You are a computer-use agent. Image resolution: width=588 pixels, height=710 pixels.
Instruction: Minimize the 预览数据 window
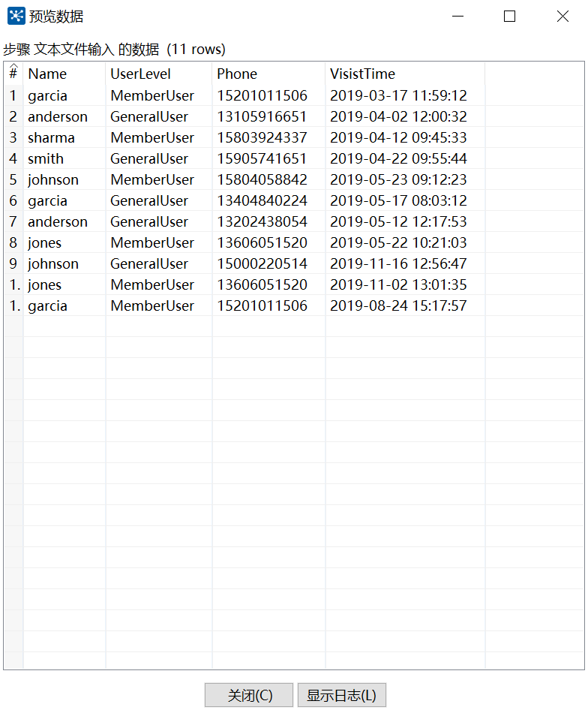point(457,17)
